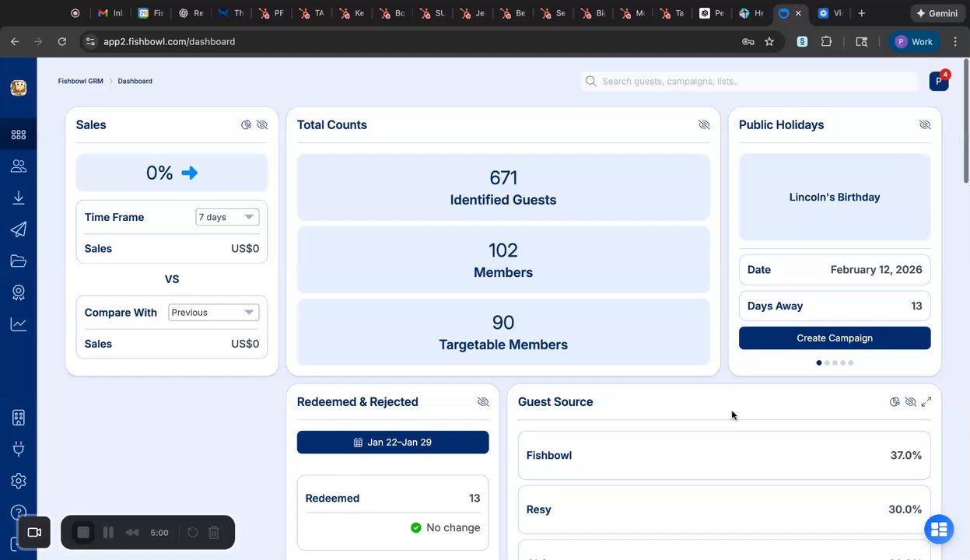Click the address bar URL

170,41
